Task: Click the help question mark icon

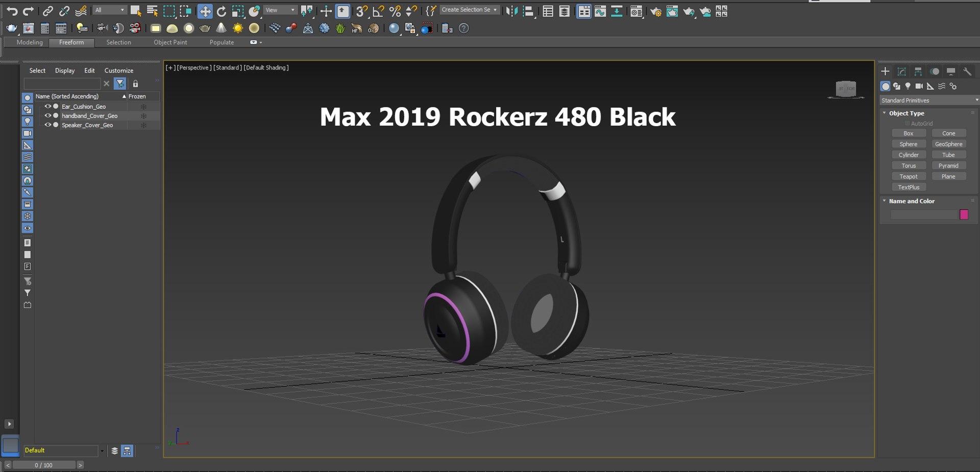Action: click(x=463, y=28)
